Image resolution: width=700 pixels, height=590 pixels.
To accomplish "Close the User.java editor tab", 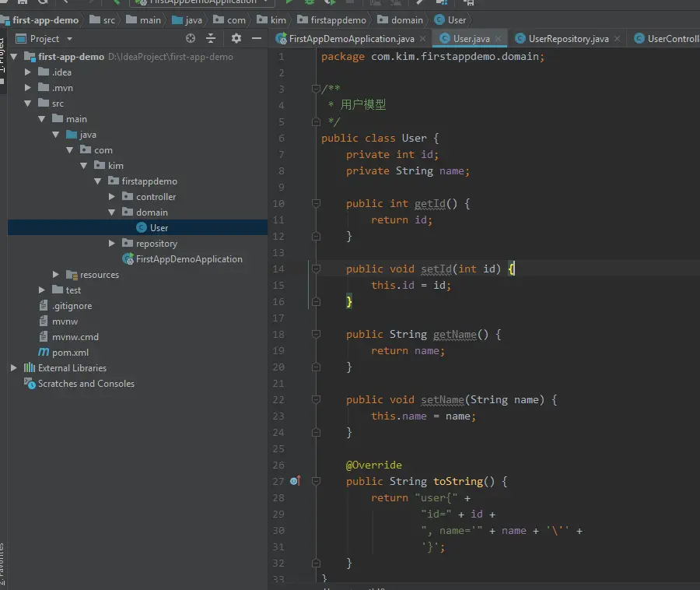I will point(497,38).
